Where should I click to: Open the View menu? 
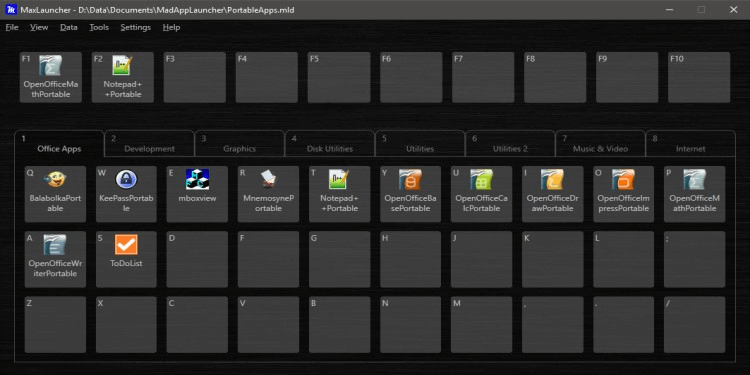click(x=39, y=27)
